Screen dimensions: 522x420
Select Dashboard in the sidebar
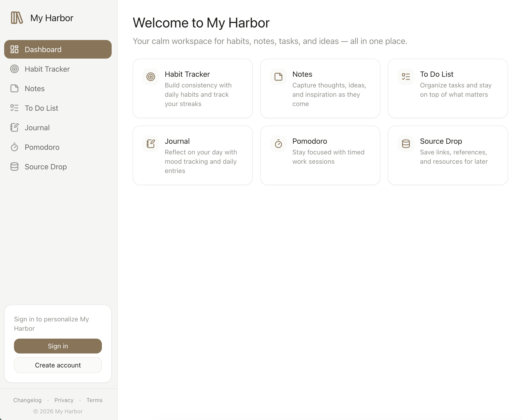(x=58, y=49)
